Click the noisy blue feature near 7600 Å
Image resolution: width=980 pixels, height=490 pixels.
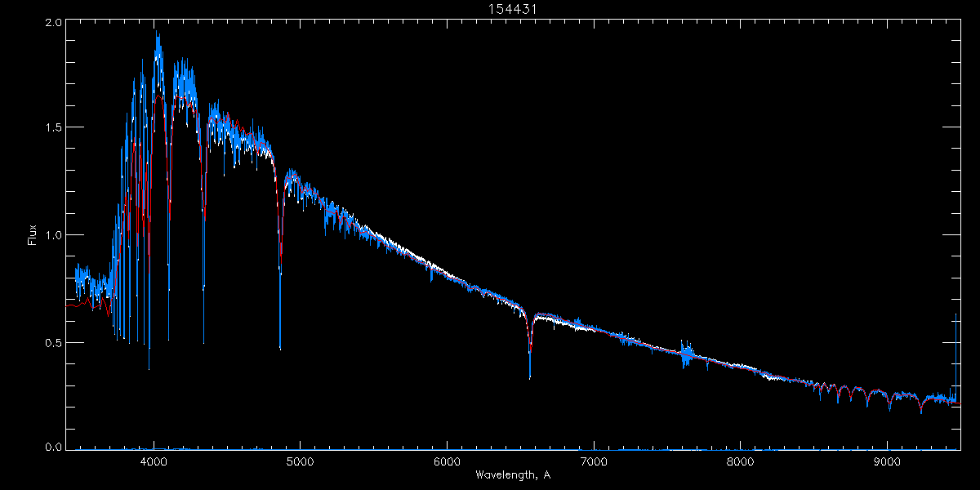[x=687, y=354]
